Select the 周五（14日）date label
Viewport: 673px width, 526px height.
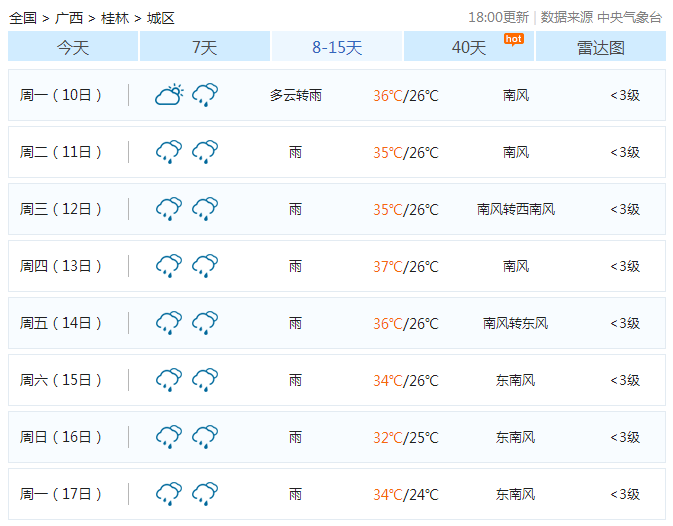click(x=61, y=323)
